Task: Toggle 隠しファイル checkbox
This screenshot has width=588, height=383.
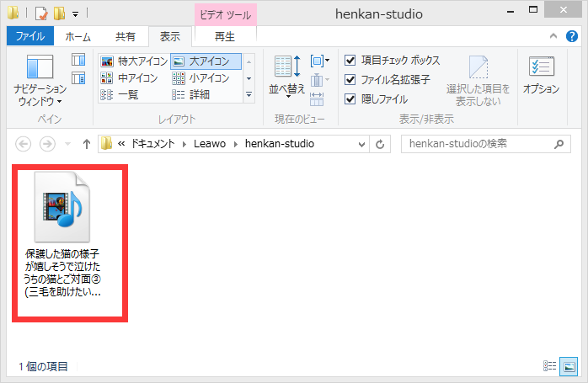Action: (x=350, y=99)
